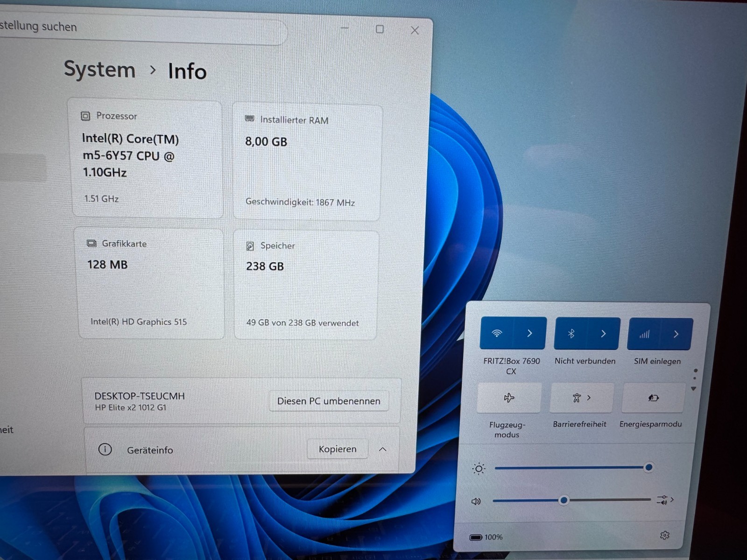The image size is (747, 560).
Task: Click the Installierter RAM icon
Action: click(x=250, y=119)
